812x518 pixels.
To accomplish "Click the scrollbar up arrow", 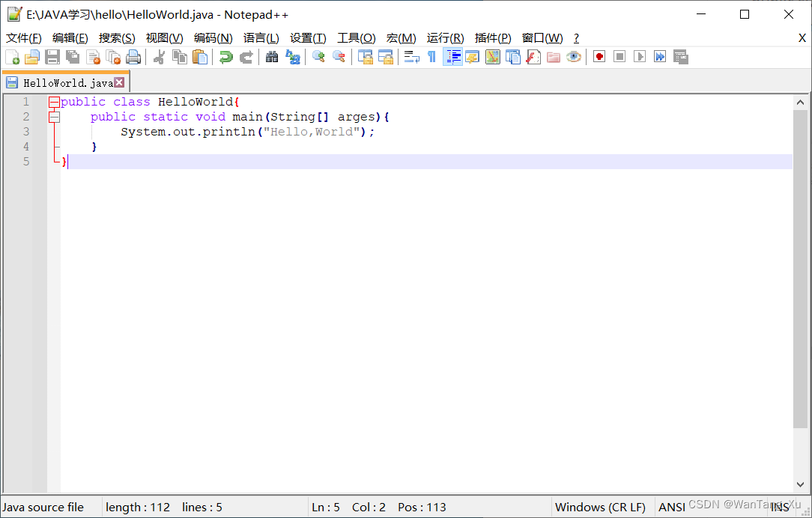I will (800, 103).
